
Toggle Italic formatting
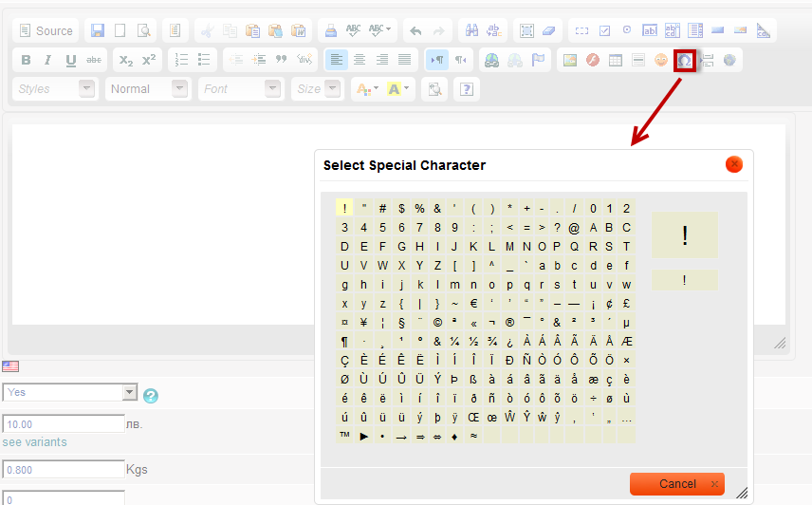coord(48,60)
